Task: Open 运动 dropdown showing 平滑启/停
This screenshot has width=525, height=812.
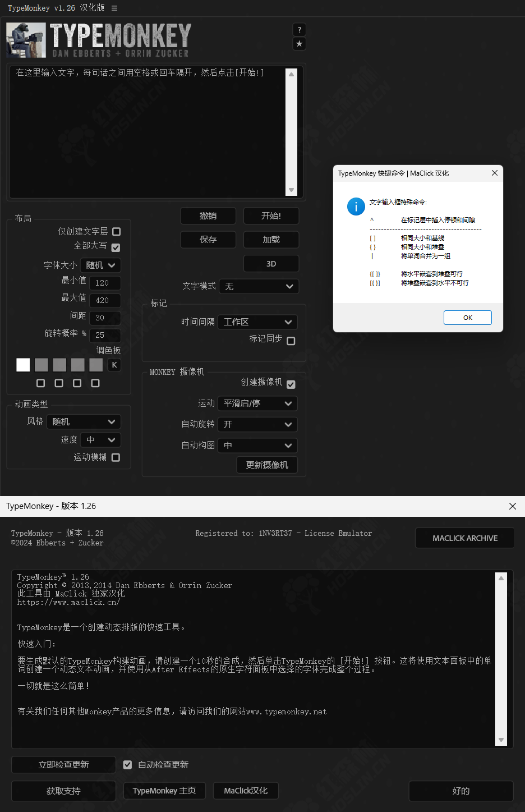Action: (257, 403)
